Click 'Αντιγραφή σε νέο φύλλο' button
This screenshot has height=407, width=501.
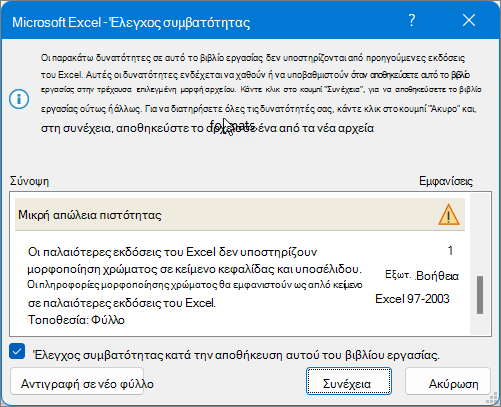tap(77, 381)
